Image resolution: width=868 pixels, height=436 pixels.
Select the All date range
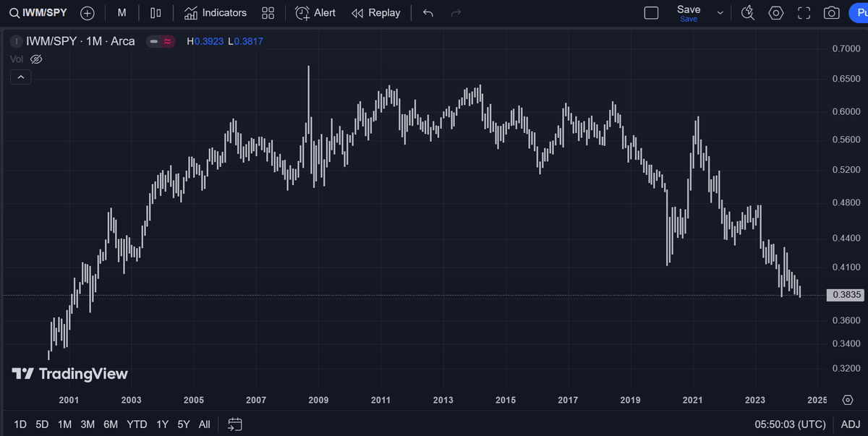point(205,424)
